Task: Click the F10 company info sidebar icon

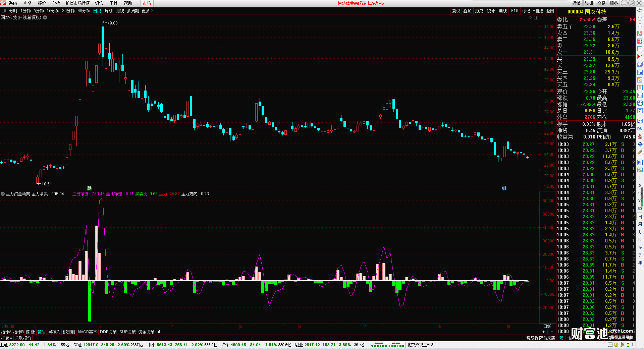Action: (x=640, y=72)
